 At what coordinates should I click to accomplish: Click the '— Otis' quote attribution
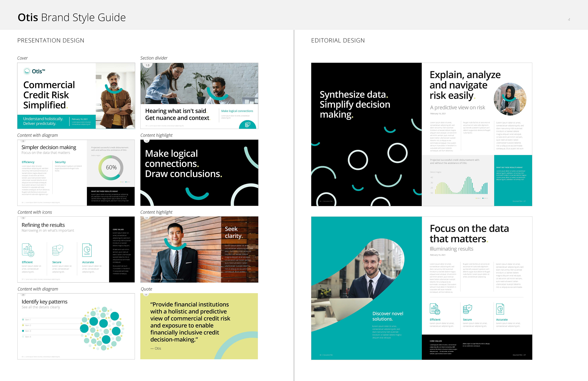coord(156,348)
